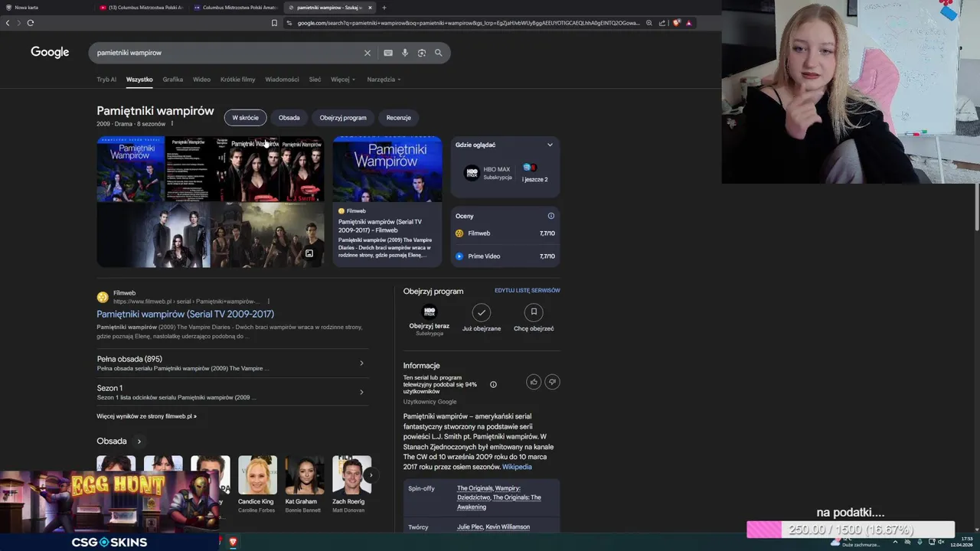Select Obejrzyj program chip
980x551 pixels.
[343, 118]
